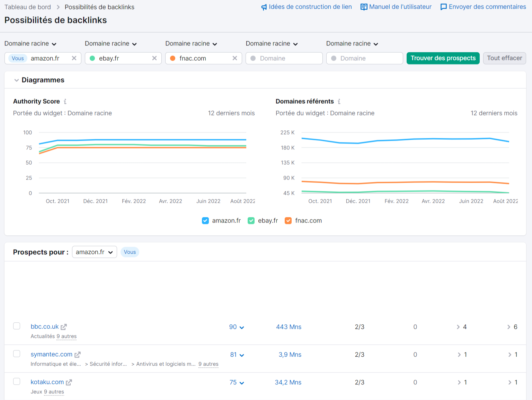Remove amazon.fr with its X icon
This screenshot has width=532, height=400.
click(x=74, y=58)
